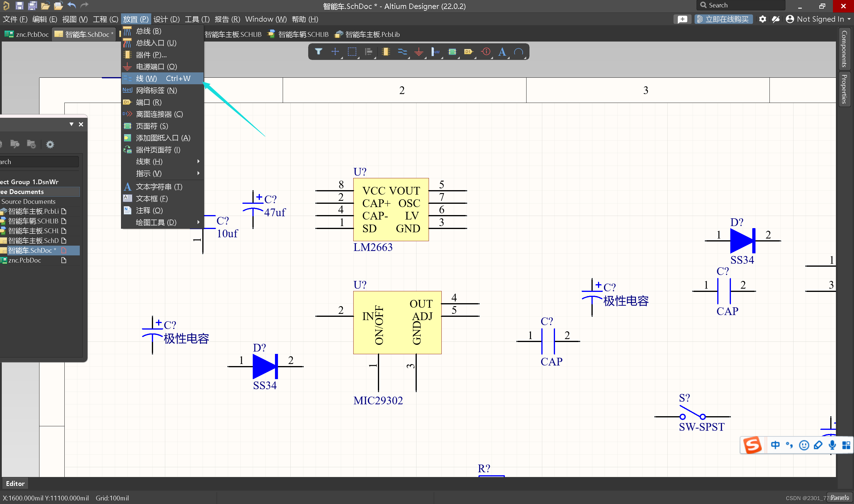Viewport: 854px width, 504px height.
Task: Click the 立即在线购买 button
Action: click(723, 19)
